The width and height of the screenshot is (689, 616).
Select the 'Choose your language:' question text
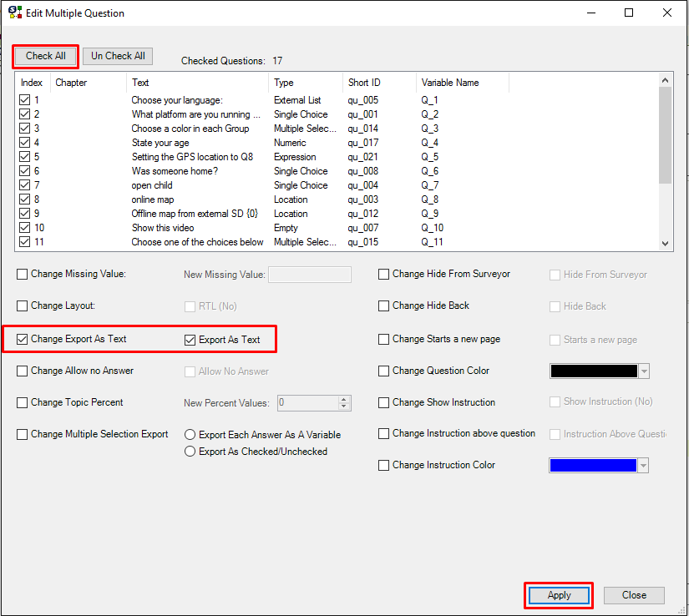[x=177, y=100]
